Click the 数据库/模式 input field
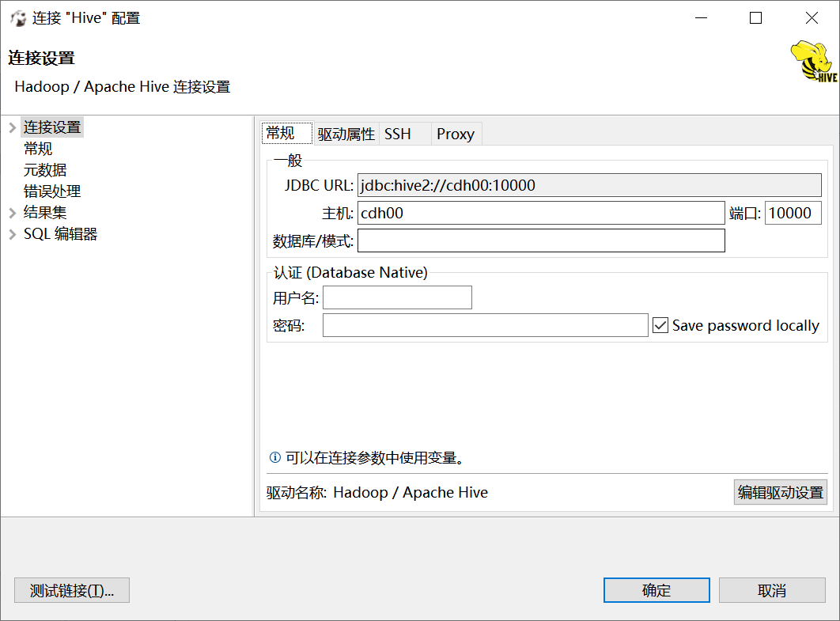The width and height of the screenshot is (840, 621). 541,240
